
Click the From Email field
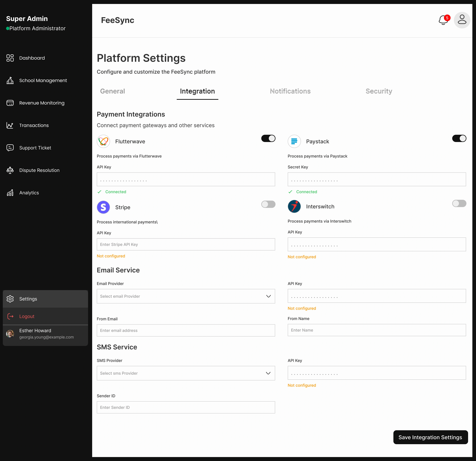tap(186, 330)
